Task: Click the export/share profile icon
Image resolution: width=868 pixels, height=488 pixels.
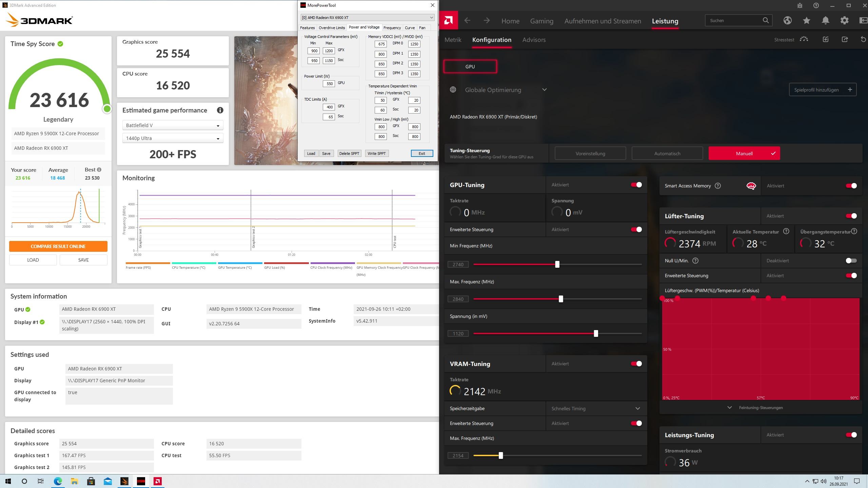Action: [x=845, y=39]
